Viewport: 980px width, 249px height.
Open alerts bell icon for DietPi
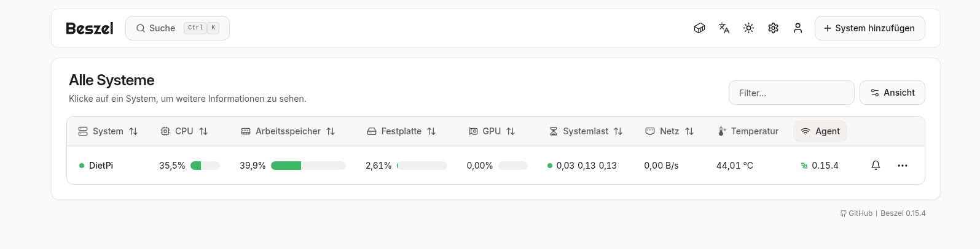coord(876,166)
